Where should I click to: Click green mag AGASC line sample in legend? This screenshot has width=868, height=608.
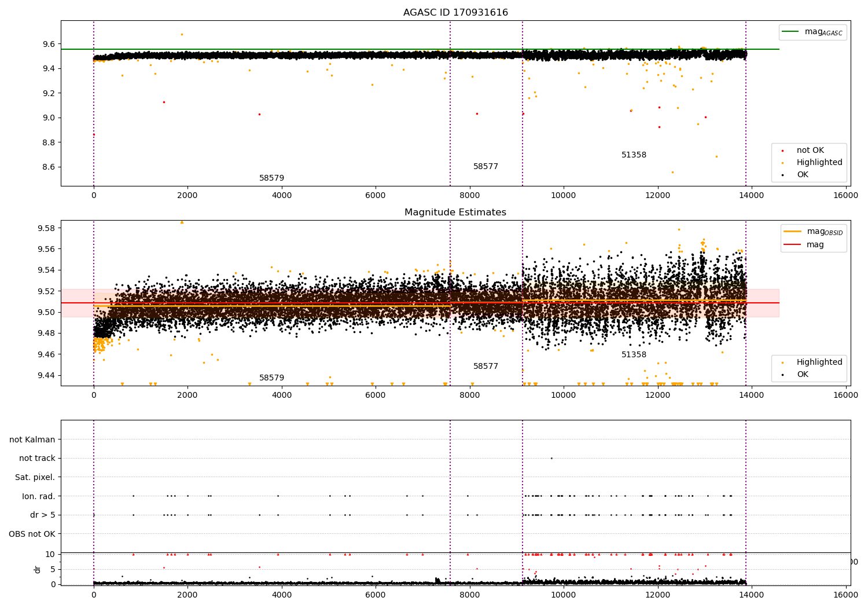point(790,32)
